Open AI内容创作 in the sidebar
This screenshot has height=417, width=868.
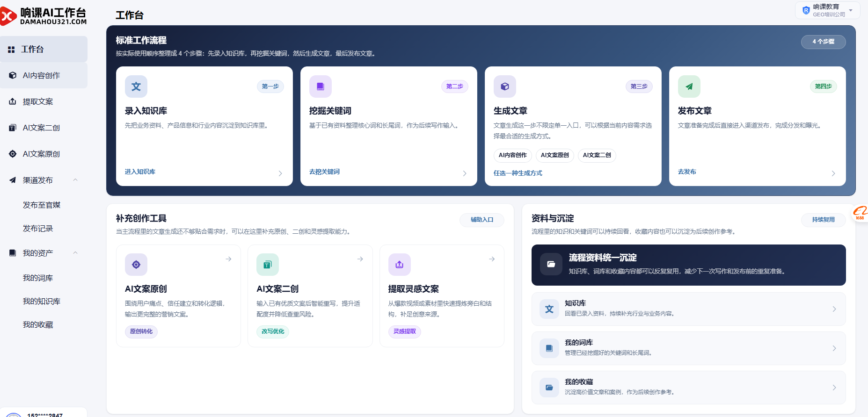44,75
